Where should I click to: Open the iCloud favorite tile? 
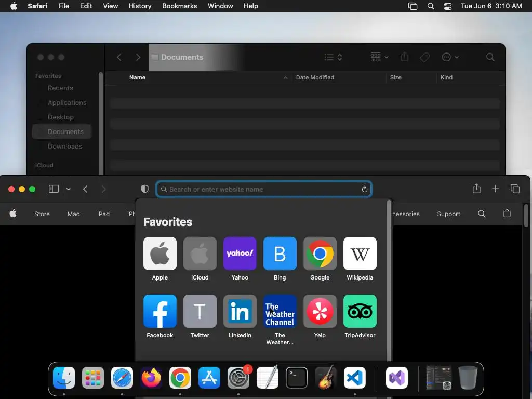coord(200,254)
